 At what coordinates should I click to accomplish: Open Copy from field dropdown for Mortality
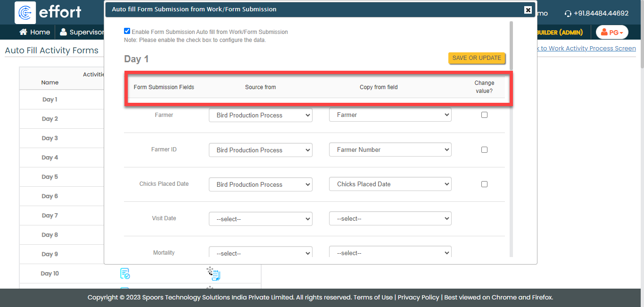pyautogui.click(x=390, y=253)
